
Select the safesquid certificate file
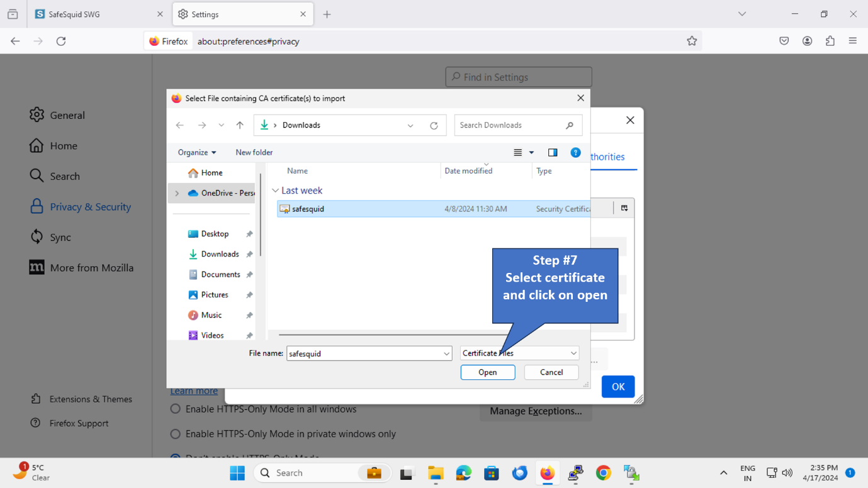(x=308, y=209)
